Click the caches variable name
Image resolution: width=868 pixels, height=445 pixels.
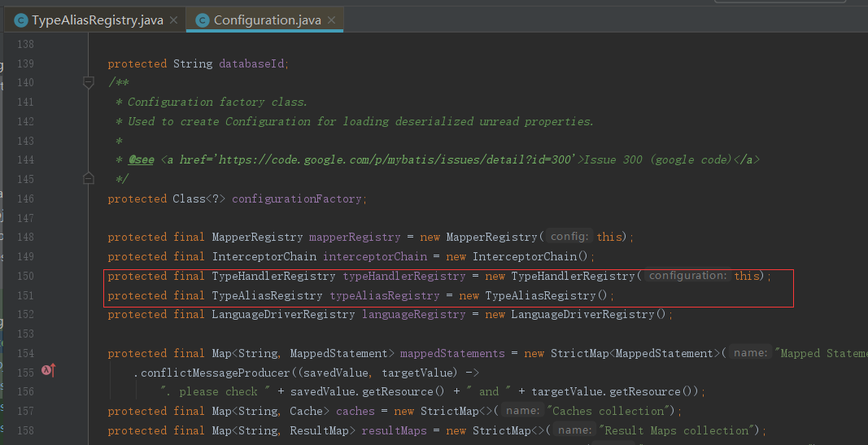click(355, 411)
